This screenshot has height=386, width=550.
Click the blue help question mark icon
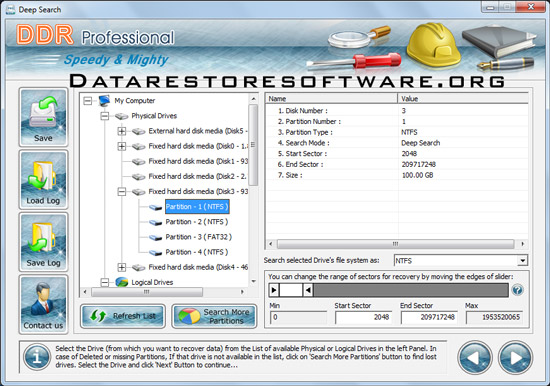[x=518, y=290]
